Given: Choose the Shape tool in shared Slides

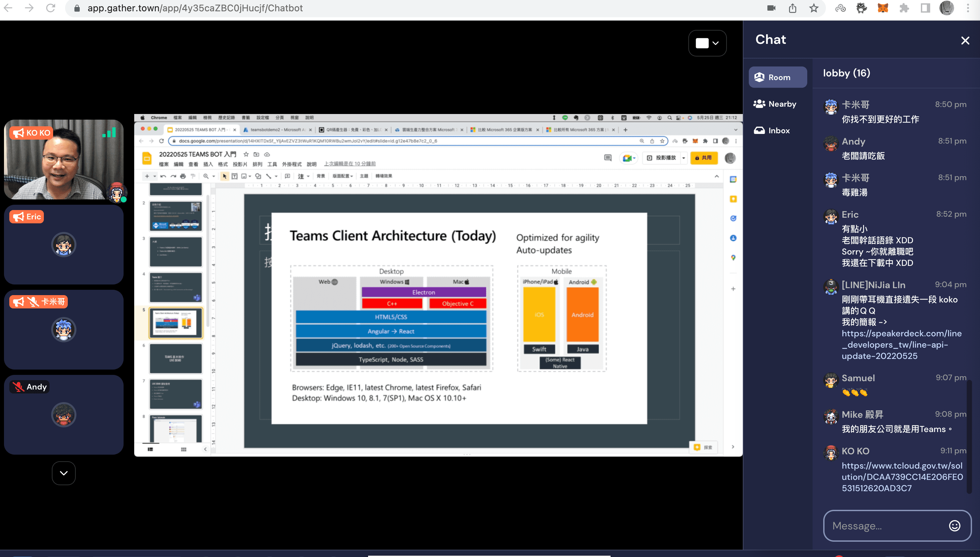Looking at the screenshot, I should pos(258,176).
